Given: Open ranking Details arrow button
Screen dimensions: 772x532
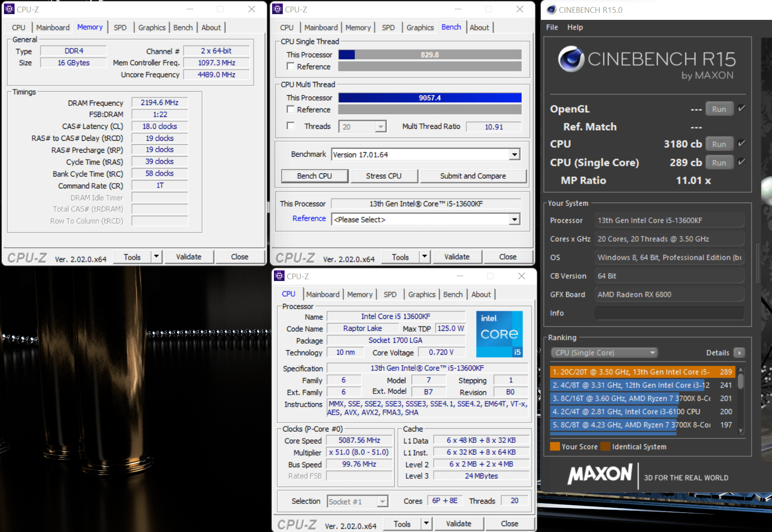Looking at the screenshot, I should pos(739,352).
